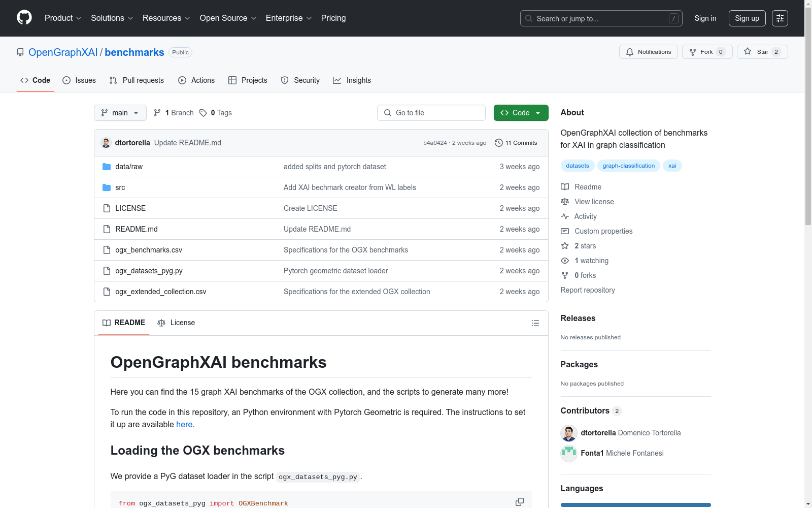Expand the Enterprise menu
Viewport: 812px width, 508px height.
point(289,18)
